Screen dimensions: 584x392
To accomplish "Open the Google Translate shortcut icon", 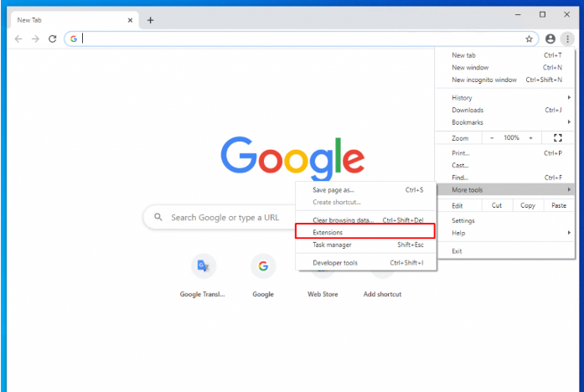I will (204, 266).
